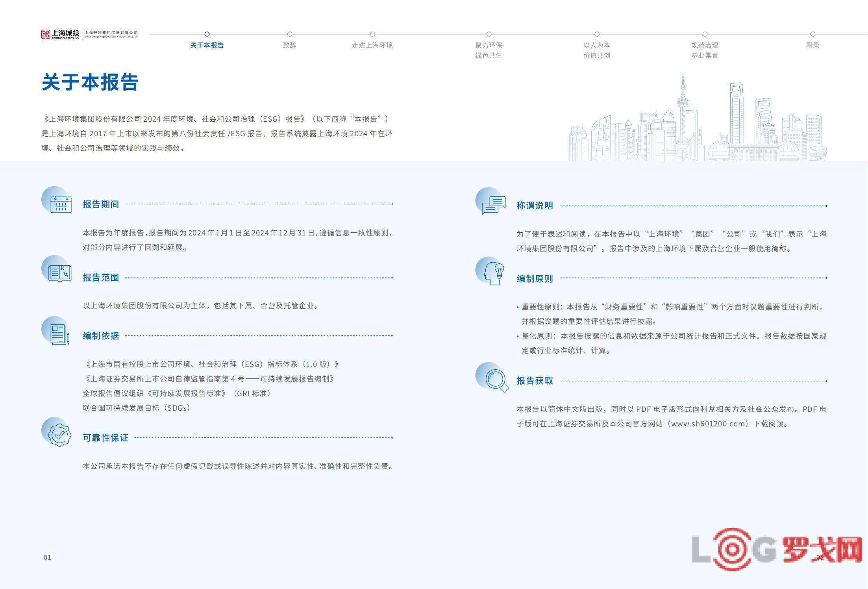
Task: Select the 聚力环保 绿色共生 navigation tab
Action: tap(489, 50)
